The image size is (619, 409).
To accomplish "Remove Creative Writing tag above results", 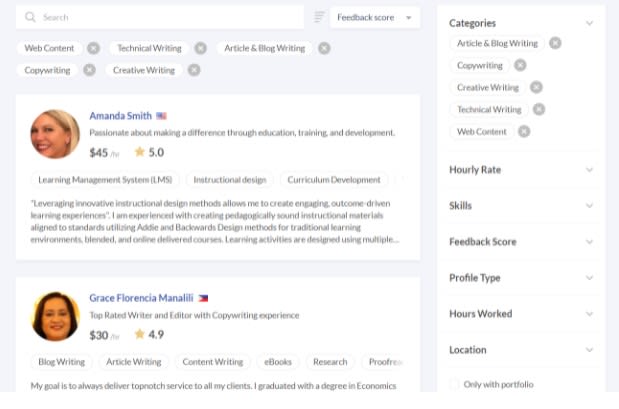I will (x=194, y=70).
